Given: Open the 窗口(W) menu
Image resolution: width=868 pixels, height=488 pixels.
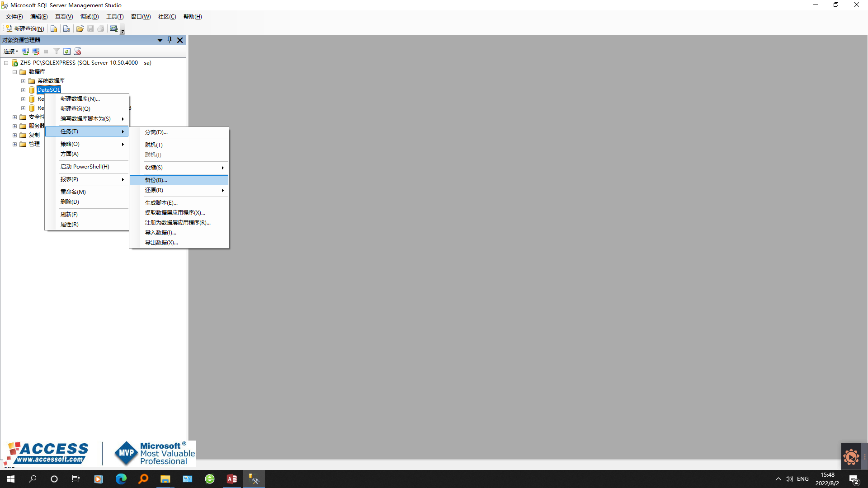Looking at the screenshot, I should [141, 17].
